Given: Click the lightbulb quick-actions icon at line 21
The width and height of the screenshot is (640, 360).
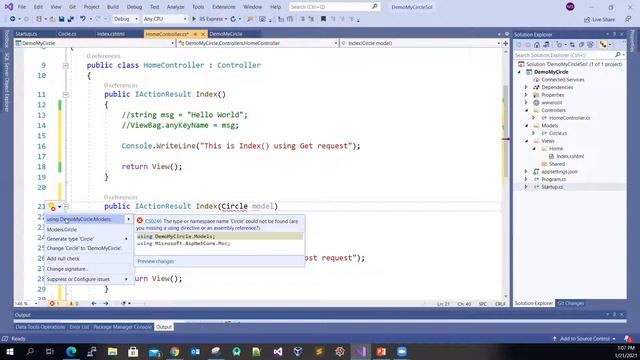Looking at the screenshot, I should [x=52, y=207].
